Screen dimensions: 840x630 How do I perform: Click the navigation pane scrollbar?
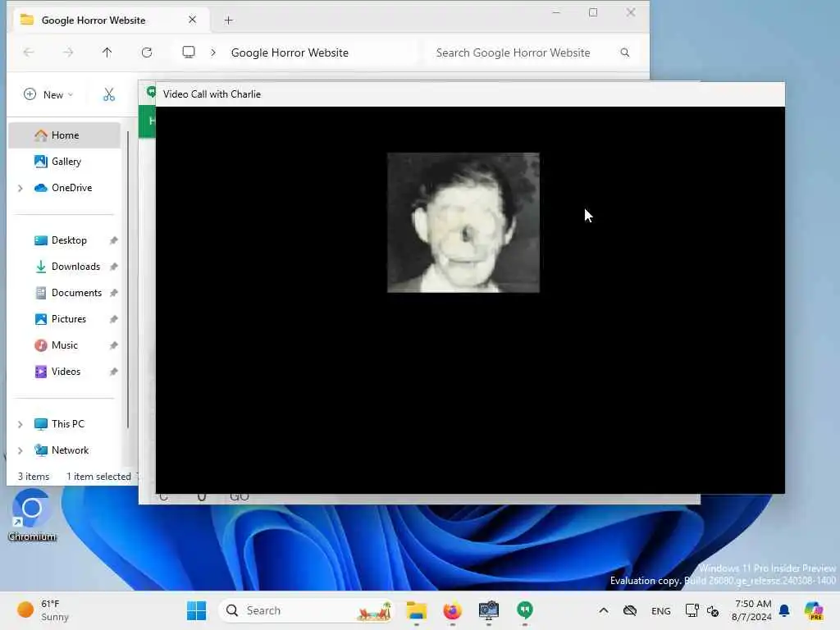click(x=127, y=281)
